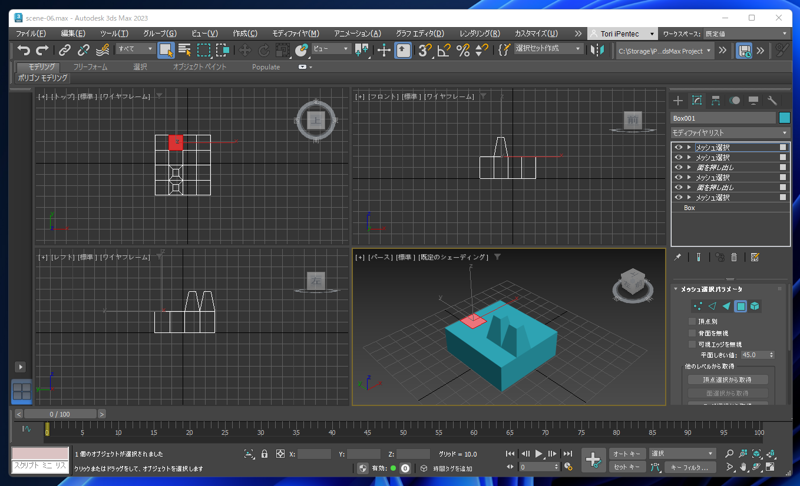This screenshot has width=800, height=486.
Task: Open the 選択セット作成 dropdown
Action: point(548,48)
